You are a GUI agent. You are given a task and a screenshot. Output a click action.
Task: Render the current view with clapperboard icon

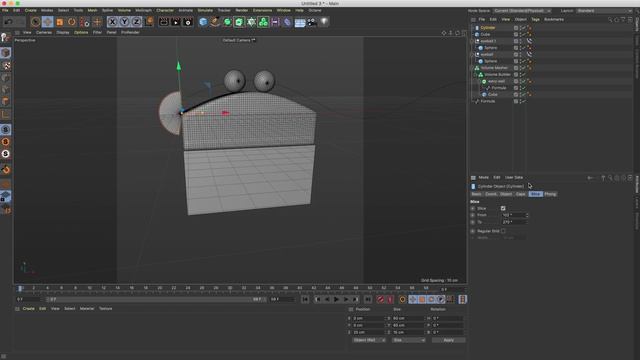coord(164,22)
